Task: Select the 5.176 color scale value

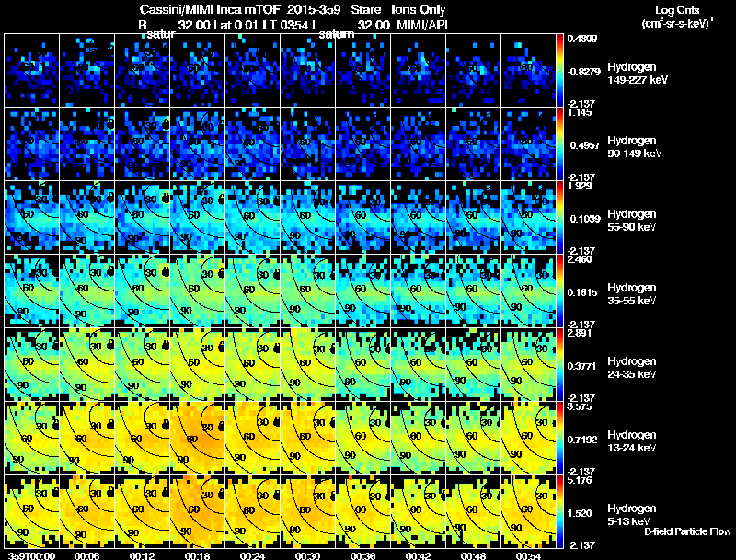Action: [x=580, y=480]
